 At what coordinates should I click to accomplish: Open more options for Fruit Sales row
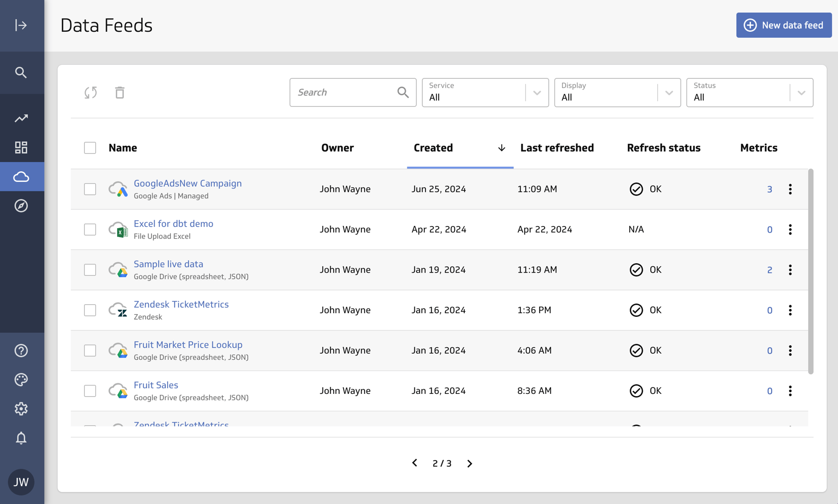click(790, 391)
